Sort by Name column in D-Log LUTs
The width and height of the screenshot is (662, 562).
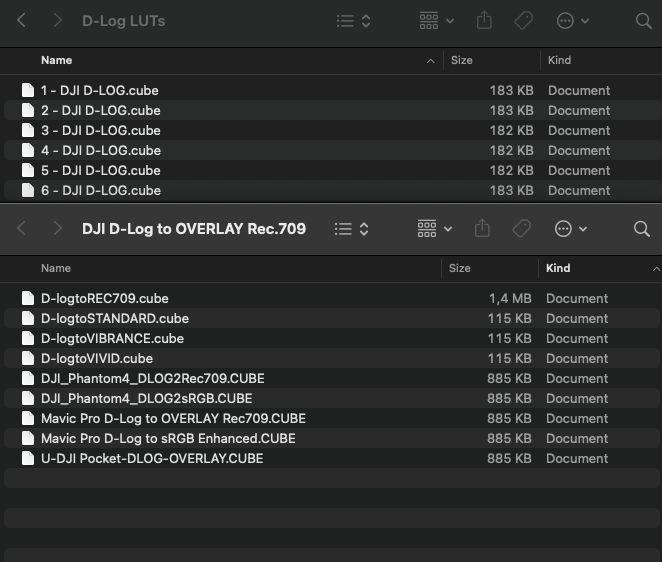click(x=57, y=61)
